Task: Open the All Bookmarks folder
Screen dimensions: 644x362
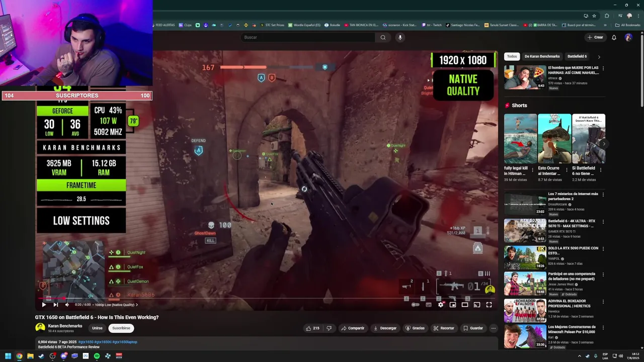Action: tap(628, 25)
